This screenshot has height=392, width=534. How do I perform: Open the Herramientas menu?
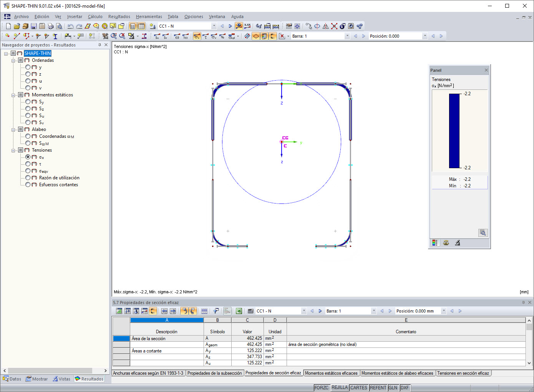coord(149,17)
